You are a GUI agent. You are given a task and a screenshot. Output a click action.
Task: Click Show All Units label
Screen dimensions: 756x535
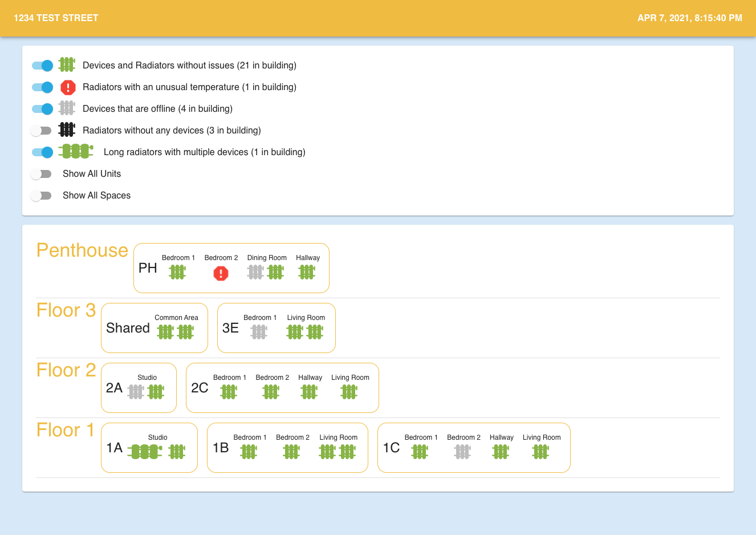tap(92, 174)
